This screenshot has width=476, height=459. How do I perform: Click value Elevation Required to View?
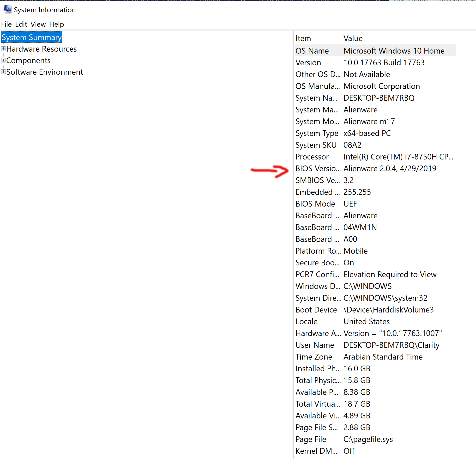tap(390, 275)
